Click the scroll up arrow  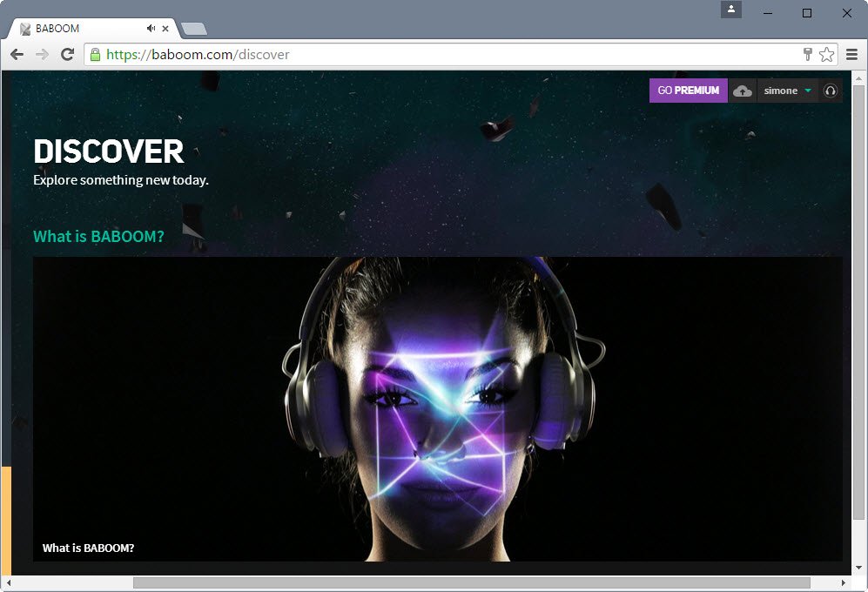858,78
